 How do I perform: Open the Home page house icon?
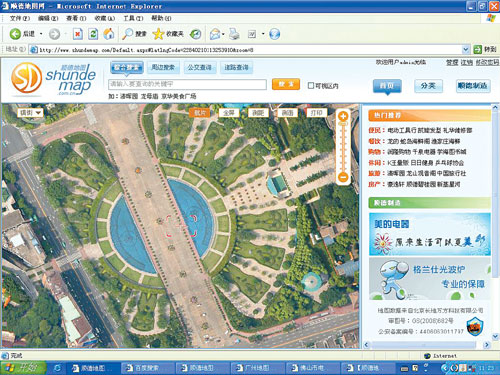pyautogui.click(x=108, y=34)
